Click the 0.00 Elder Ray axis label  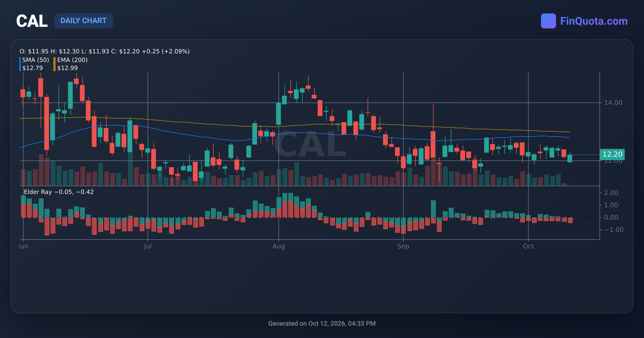pos(611,217)
